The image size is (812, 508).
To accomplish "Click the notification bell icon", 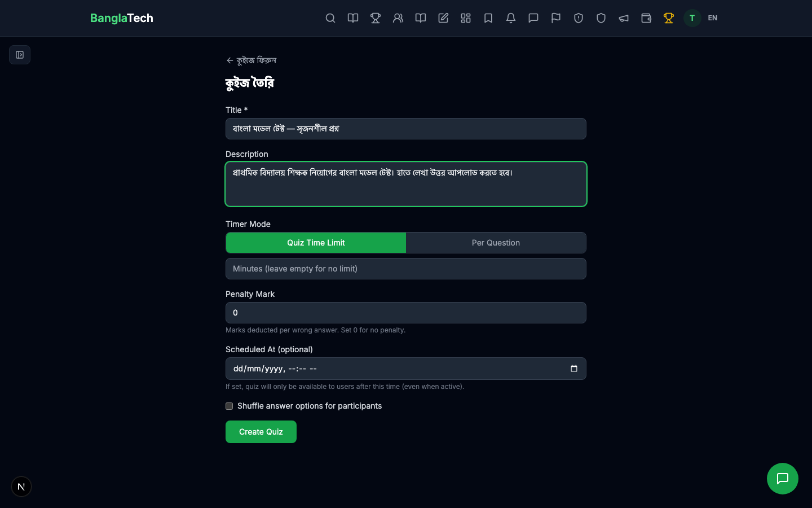I will tap(511, 18).
